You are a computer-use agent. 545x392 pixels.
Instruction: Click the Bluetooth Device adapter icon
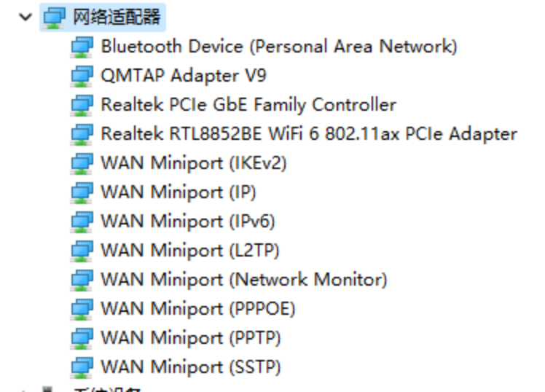[x=82, y=47]
